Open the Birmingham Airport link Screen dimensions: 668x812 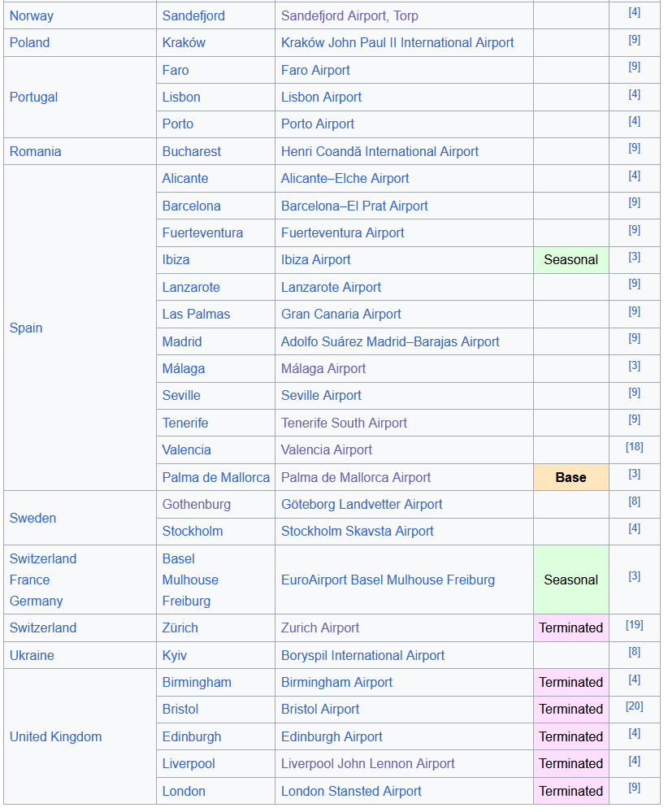pos(336,682)
